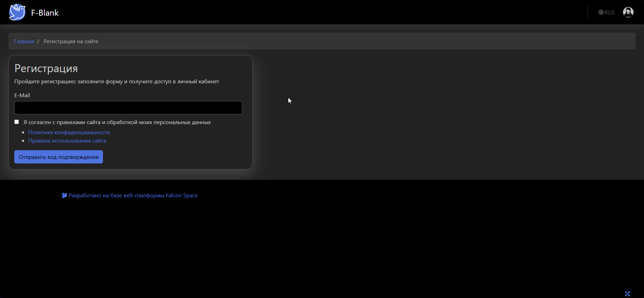Follow the Разработано на базе Falcon Space link
Screen dimensions: 644x298
(133, 196)
